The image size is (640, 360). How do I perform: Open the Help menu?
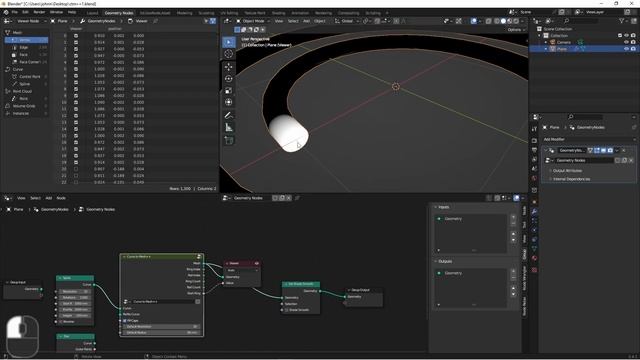pyautogui.click(x=72, y=12)
